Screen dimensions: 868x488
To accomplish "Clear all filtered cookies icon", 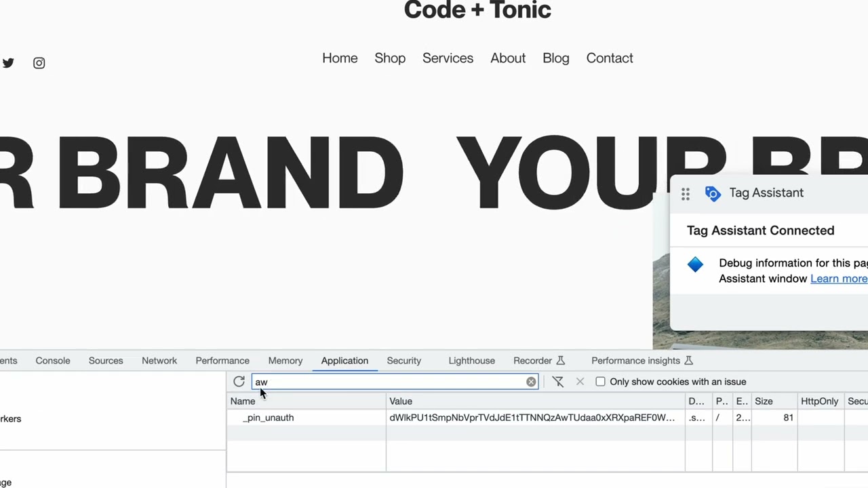I will point(558,382).
